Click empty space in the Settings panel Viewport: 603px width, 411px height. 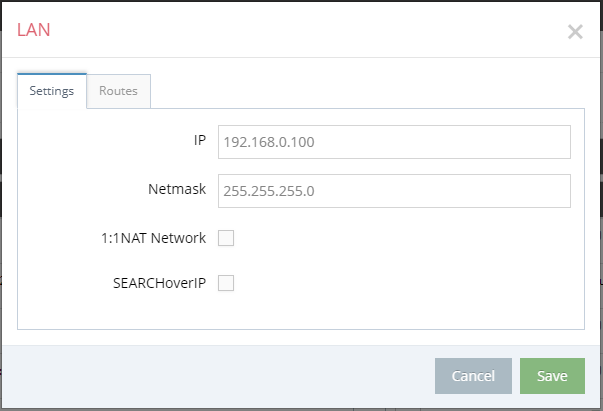pyautogui.click(x=404, y=269)
